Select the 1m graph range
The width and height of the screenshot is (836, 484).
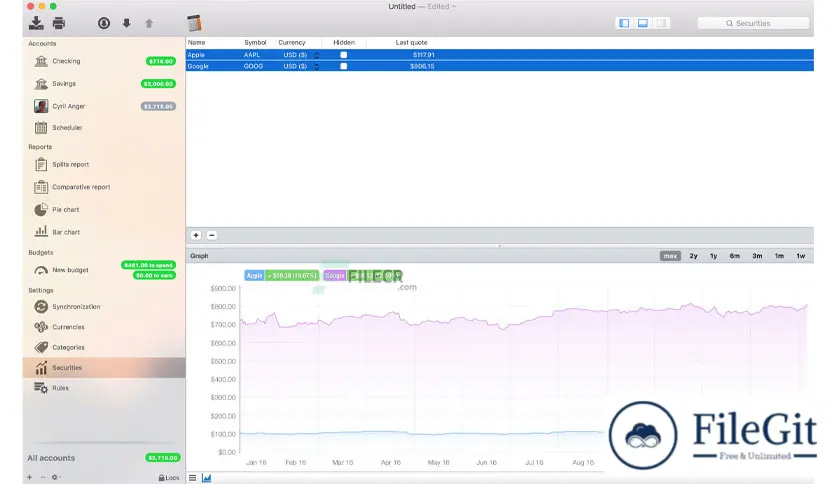point(779,256)
